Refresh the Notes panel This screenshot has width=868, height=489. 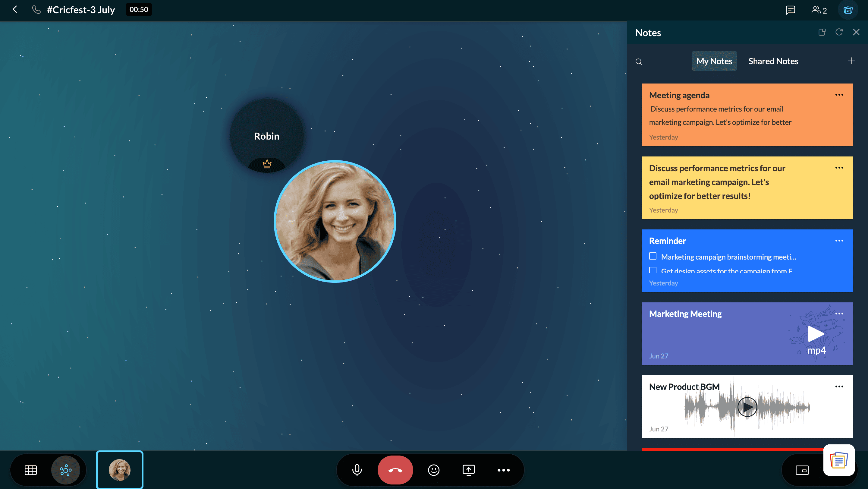[839, 32]
